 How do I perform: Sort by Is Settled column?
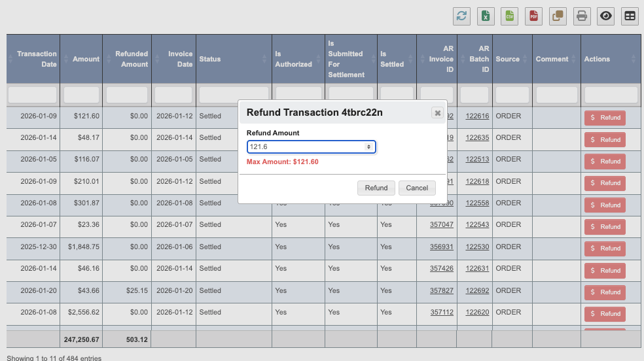click(x=397, y=59)
